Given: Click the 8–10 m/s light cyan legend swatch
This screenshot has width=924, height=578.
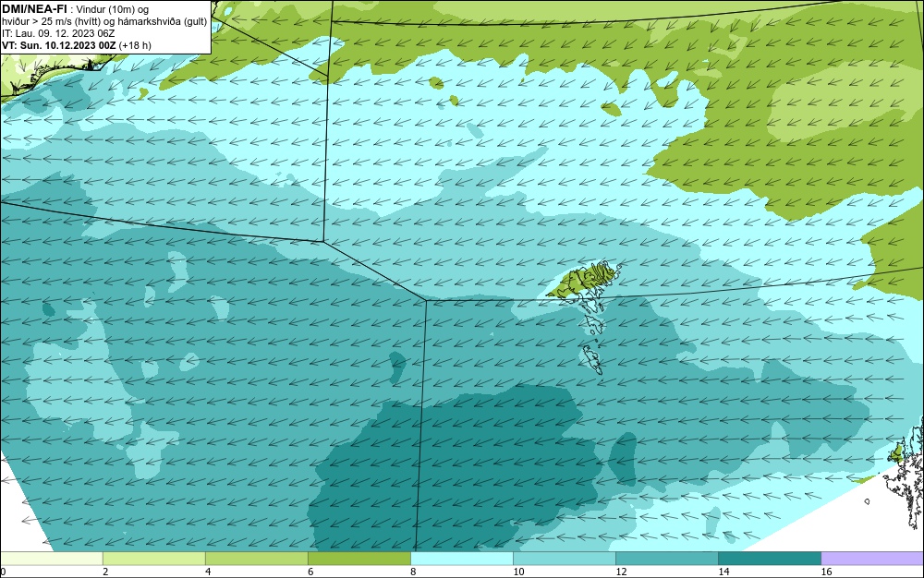Looking at the screenshot, I should pos(461,559).
